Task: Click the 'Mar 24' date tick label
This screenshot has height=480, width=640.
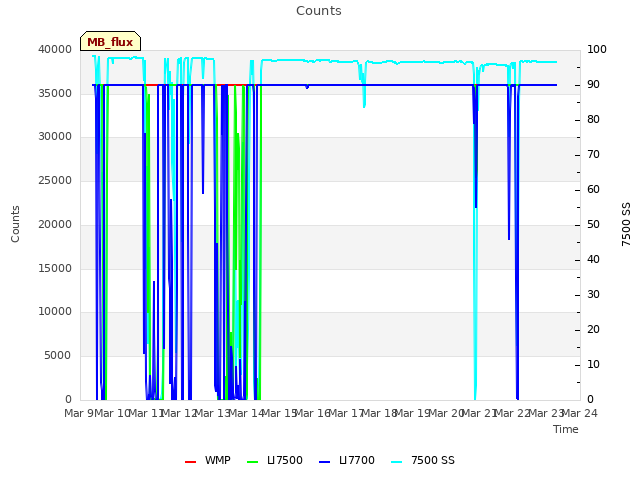Action: pos(580,413)
